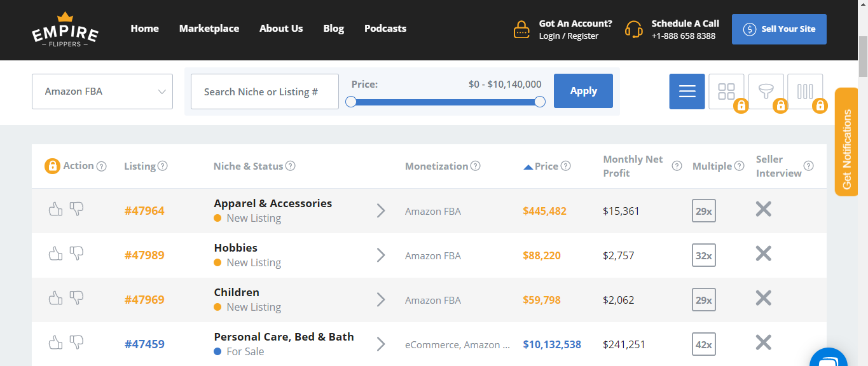The width and height of the screenshot is (868, 366).
Task: Open the locked filter funnel icon
Action: point(766,91)
